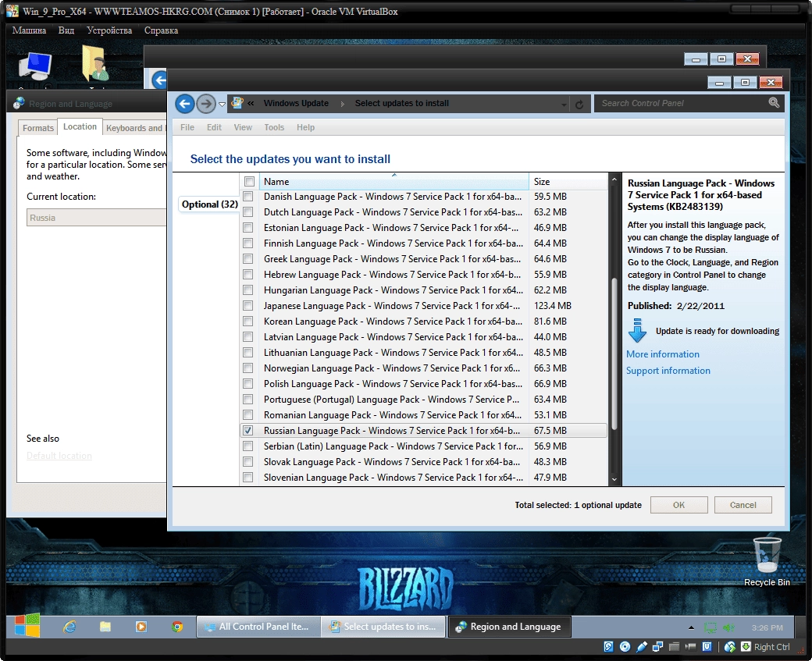Open Recycle Bin on desktop

(x=767, y=562)
